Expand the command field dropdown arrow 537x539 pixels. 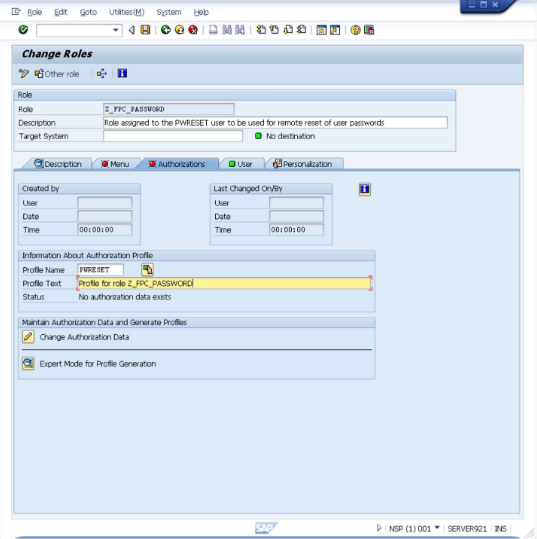(x=116, y=30)
